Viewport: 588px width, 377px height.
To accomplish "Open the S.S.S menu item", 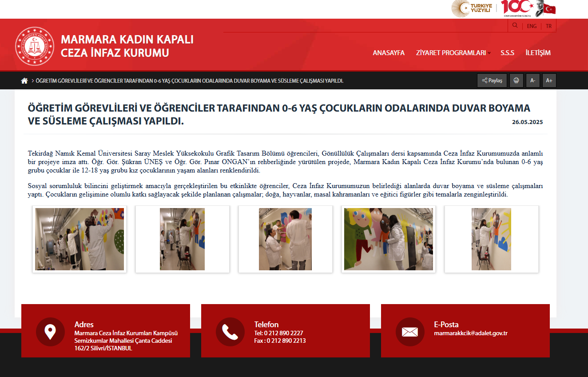I will [507, 52].
